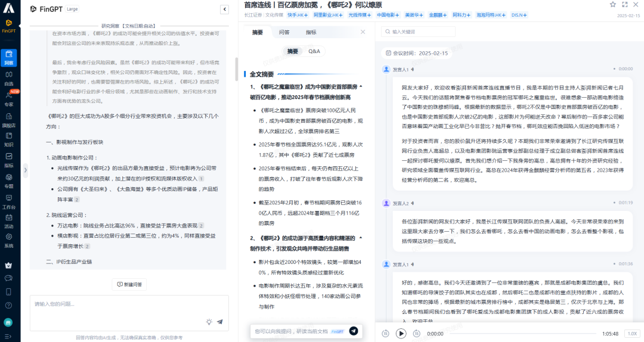Enter fullscreen with the expand icon

[625, 5]
